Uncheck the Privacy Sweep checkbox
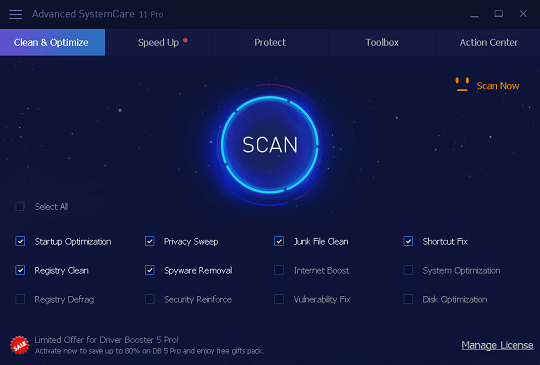 (149, 241)
